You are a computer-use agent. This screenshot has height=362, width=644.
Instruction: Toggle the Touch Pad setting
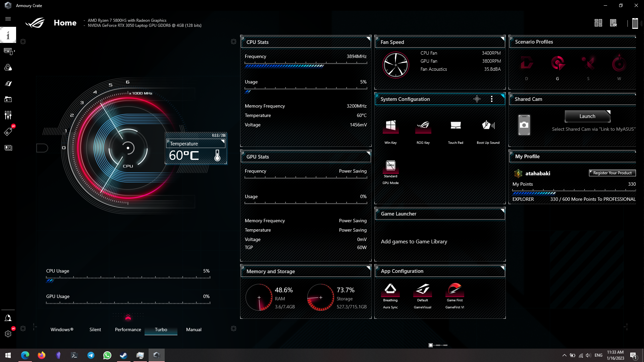click(455, 126)
